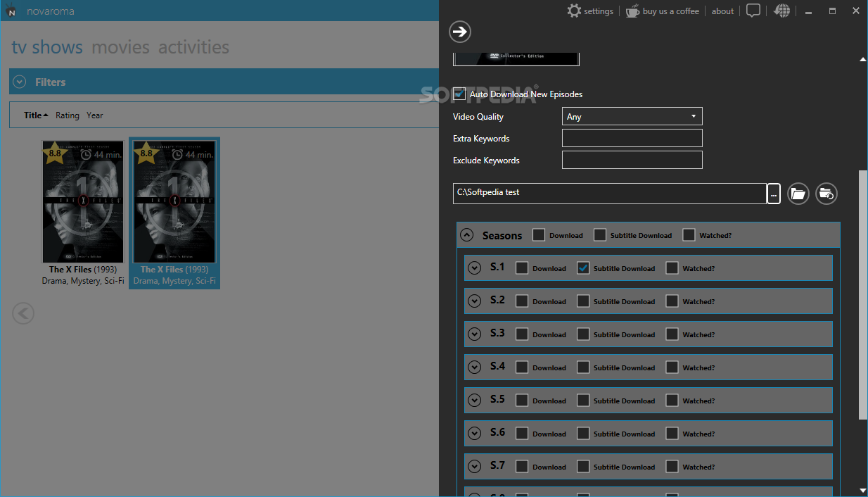Expand season S.6 episodes

(x=475, y=433)
